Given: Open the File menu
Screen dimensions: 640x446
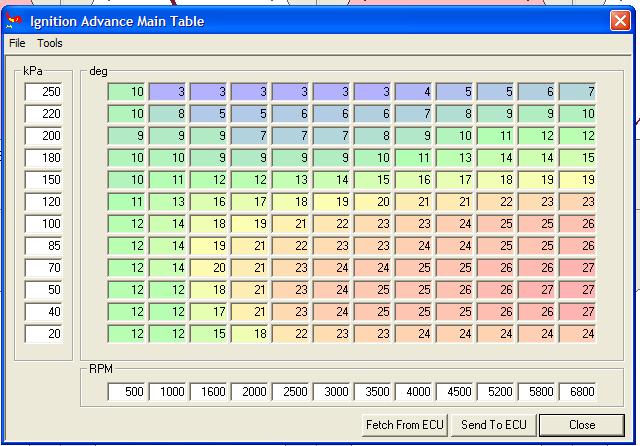Looking at the screenshot, I should [x=17, y=43].
